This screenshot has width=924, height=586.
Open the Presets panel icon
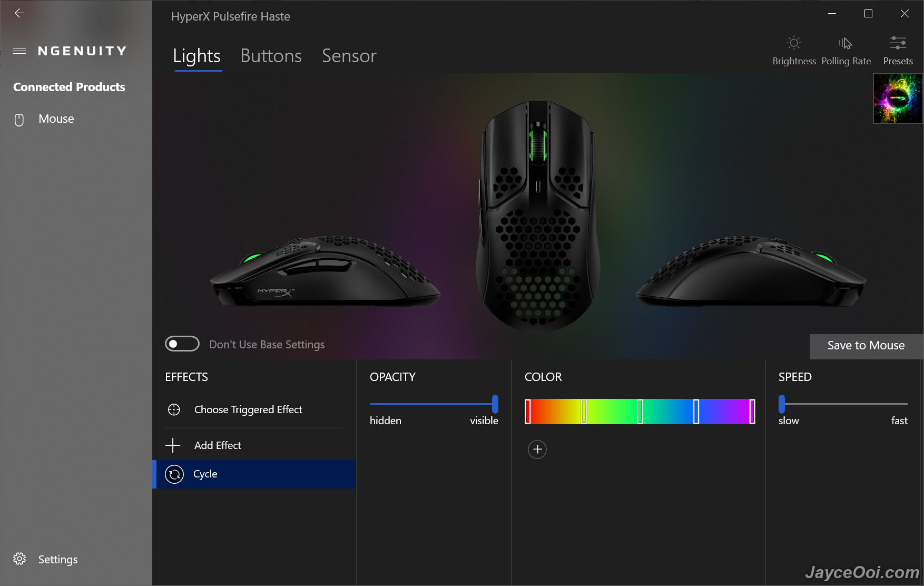pos(898,43)
